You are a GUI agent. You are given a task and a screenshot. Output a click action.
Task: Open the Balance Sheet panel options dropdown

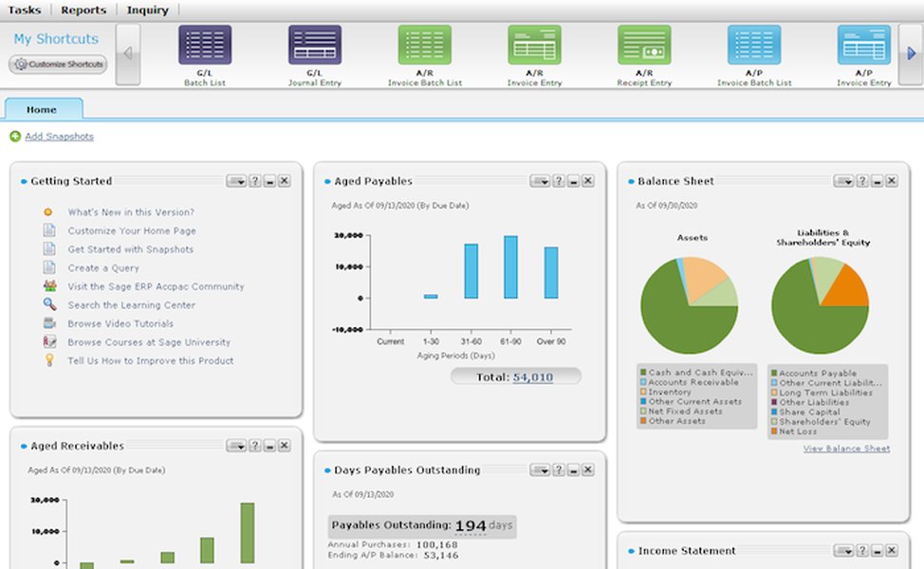(x=844, y=181)
